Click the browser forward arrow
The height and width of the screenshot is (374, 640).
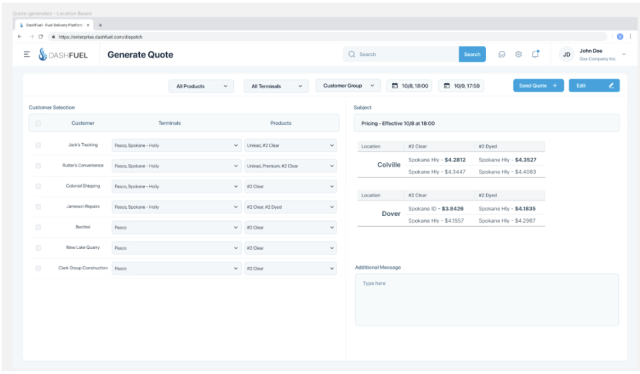(x=31, y=37)
